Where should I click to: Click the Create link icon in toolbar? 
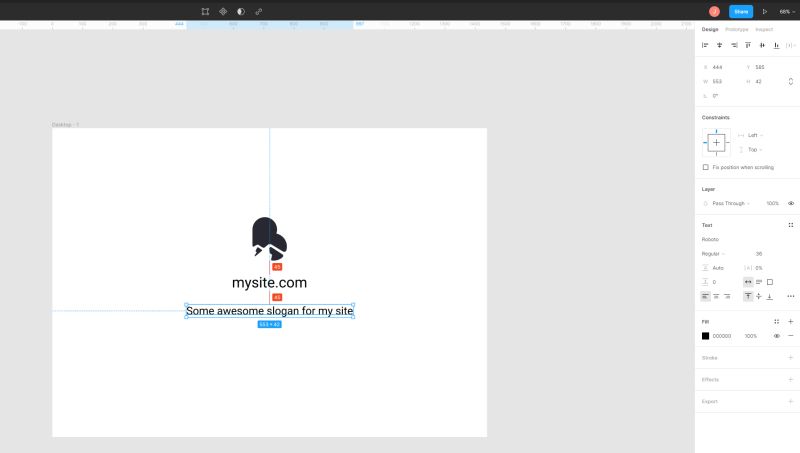tap(259, 11)
